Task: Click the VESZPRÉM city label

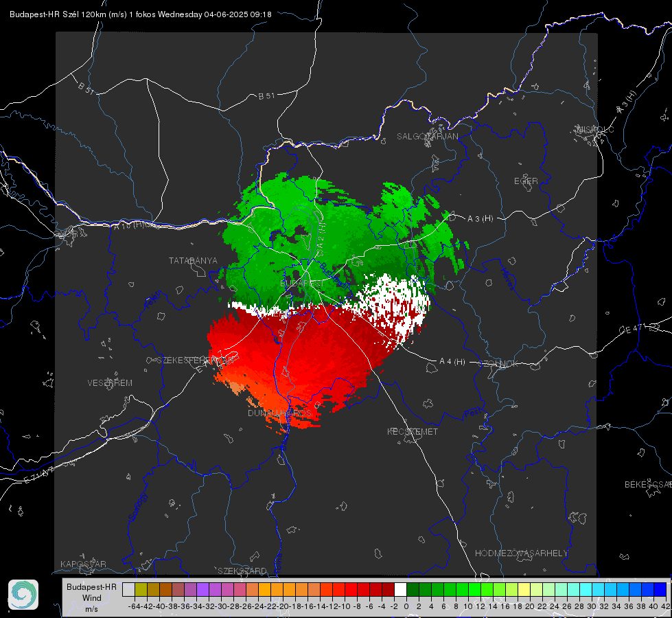Action: [110, 382]
